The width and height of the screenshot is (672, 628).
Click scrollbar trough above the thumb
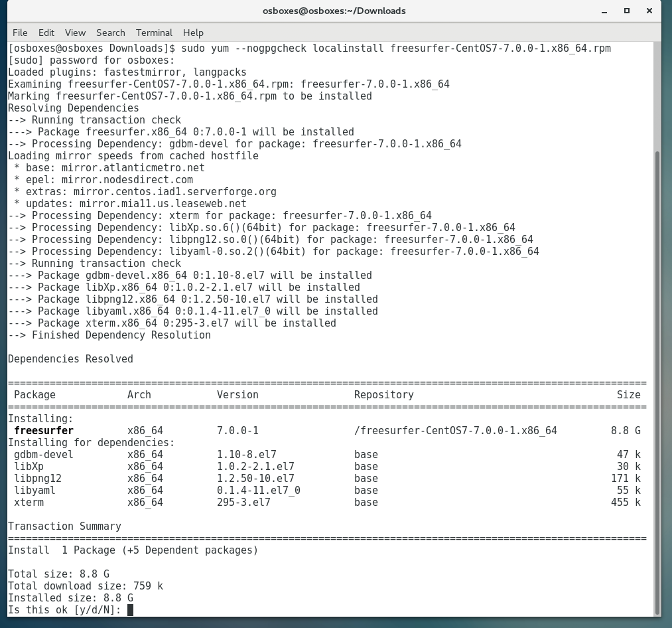coord(657,93)
